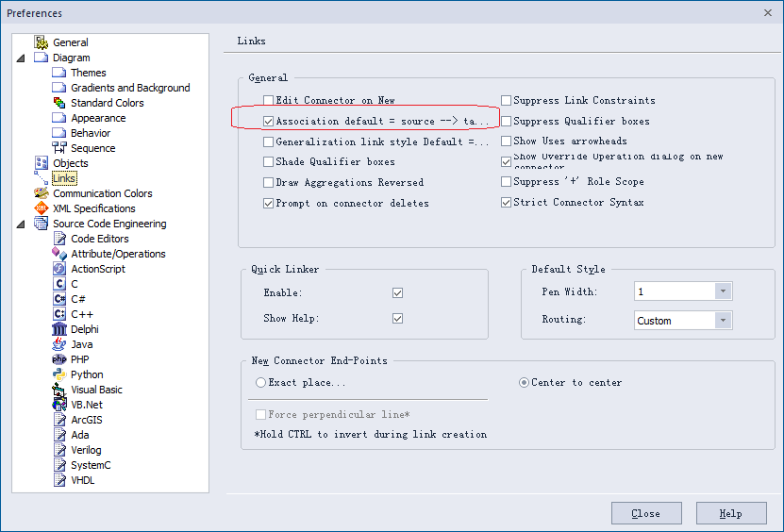Click the Delphi temple icon
This screenshot has height=532, width=784.
pyautogui.click(x=59, y=329)
